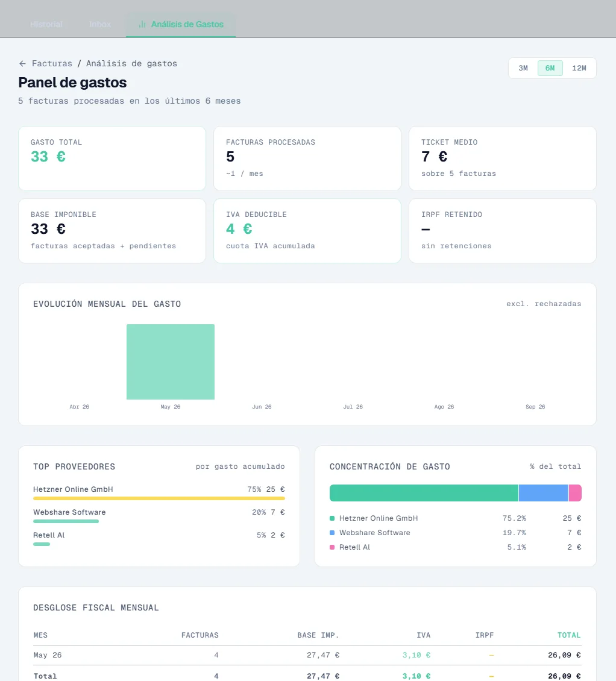
Task: Select the Análisis de Gastos tab
Action: pos(181,24)
